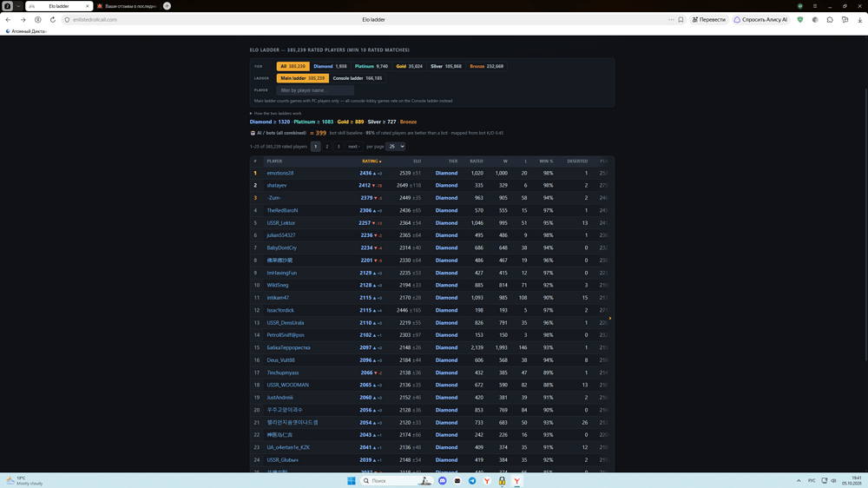Go to page 3 of the ladder

click(x=339, y=147)
